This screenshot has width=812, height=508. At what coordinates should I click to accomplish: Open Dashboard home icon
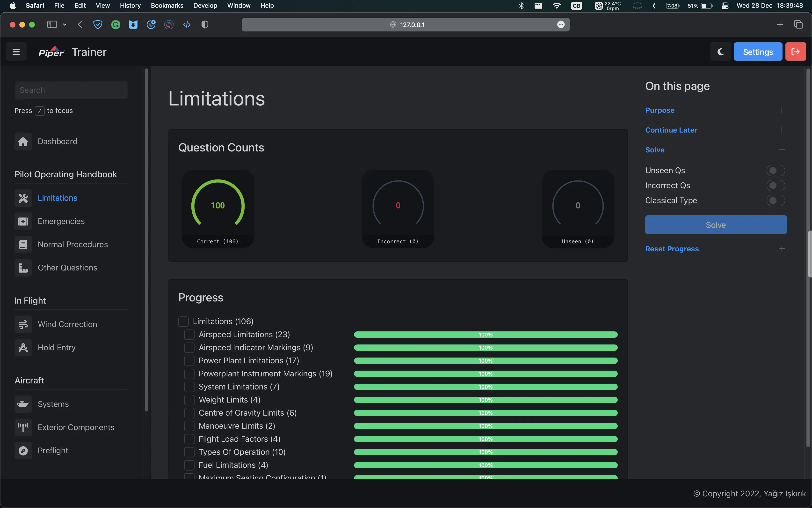click(x=23, y=142)
